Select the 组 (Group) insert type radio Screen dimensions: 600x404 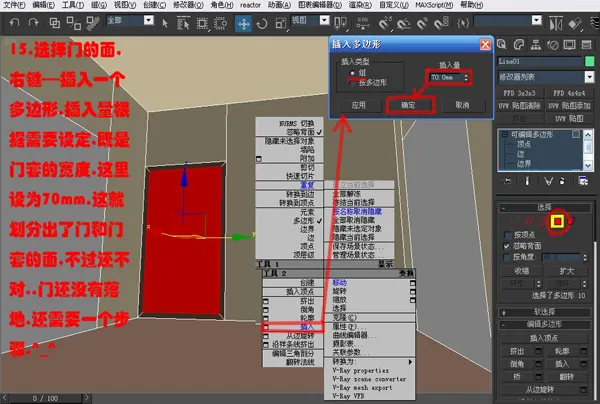352,73
